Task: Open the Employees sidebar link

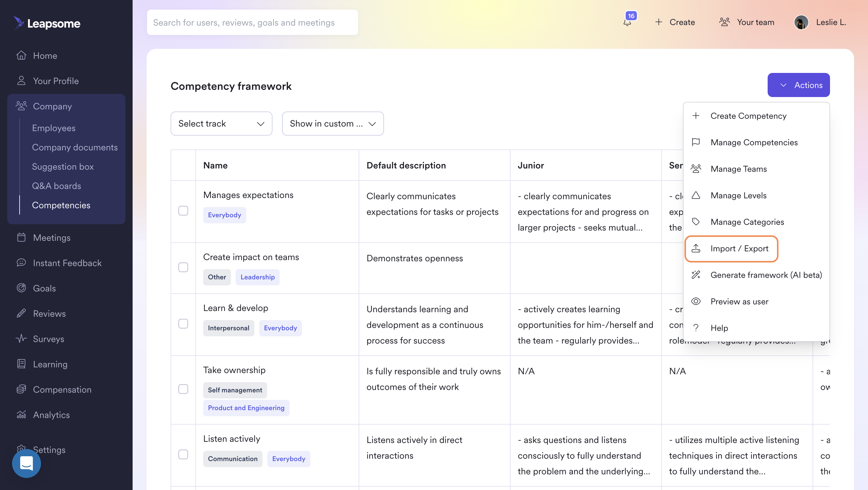Action: [54, 128]
